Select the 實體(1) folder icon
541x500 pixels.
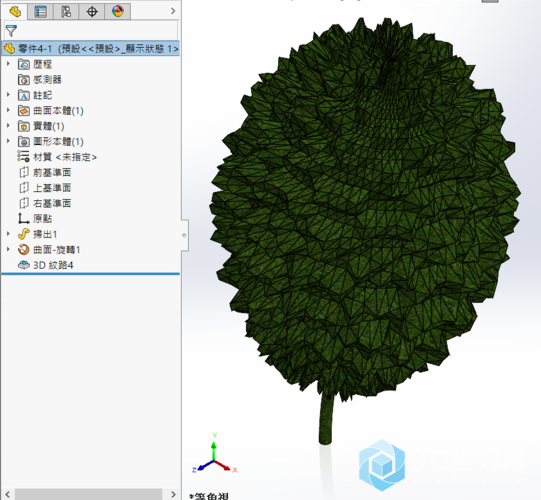pyautogui.click(x=24, y=126)
